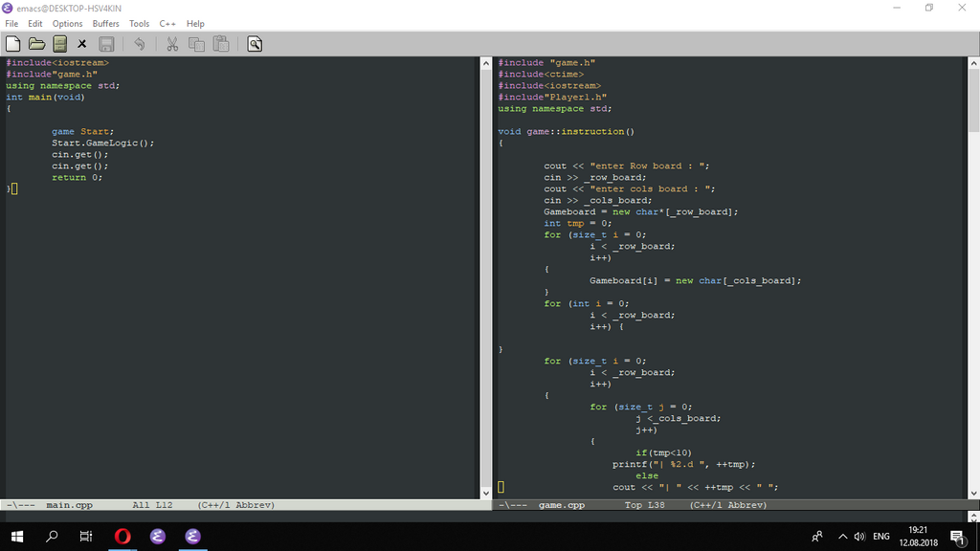
Task: Search using the magnifier toolbar icon
Action: click(255, 44)
